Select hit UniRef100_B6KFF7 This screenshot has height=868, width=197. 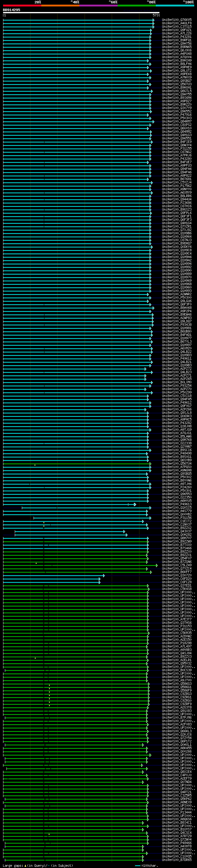point(177,572)
